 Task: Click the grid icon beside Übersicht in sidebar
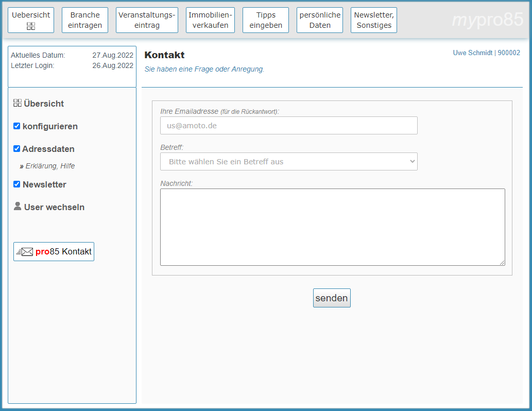tap(18, 103)
